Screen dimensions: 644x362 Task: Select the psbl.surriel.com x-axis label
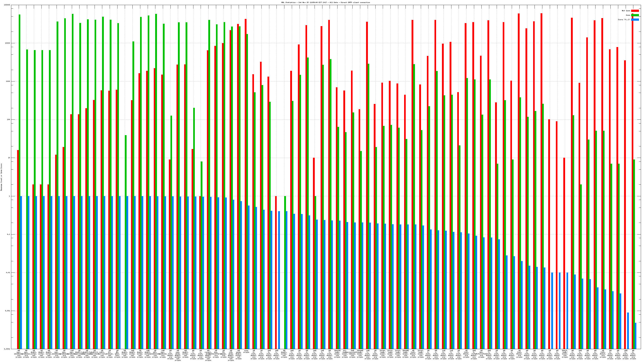pyautogui.click(x=102, y=354)
